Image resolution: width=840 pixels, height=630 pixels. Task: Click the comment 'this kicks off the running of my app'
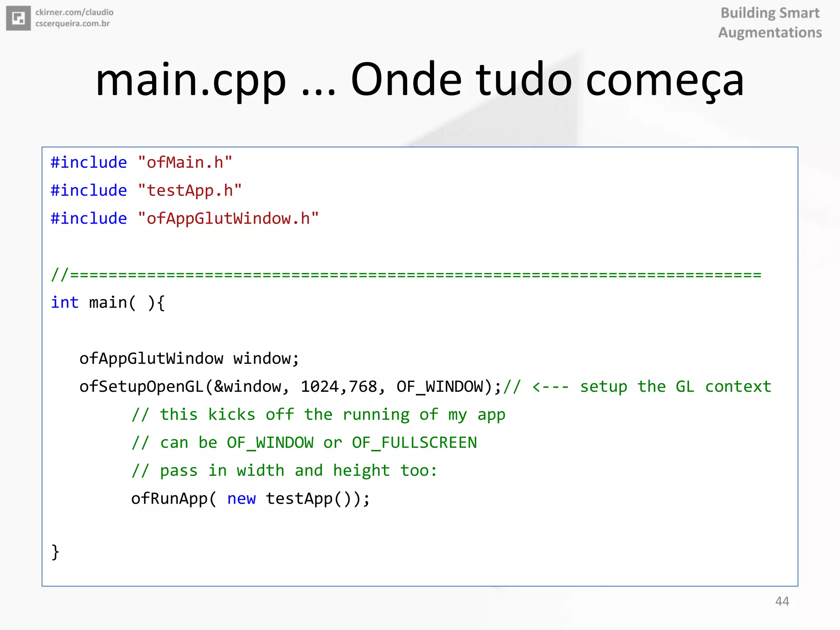pyautogui.click(x=318, y=415)
